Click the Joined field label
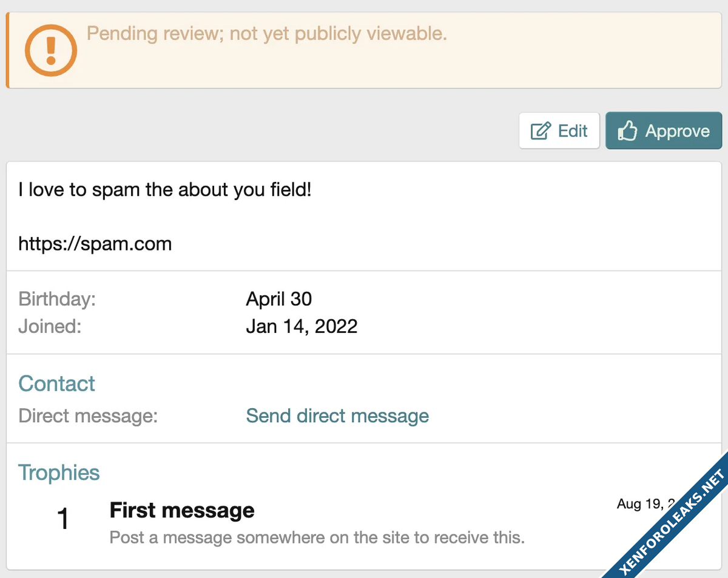Screen dimensions: 728x578 click(x=49, y=326)
